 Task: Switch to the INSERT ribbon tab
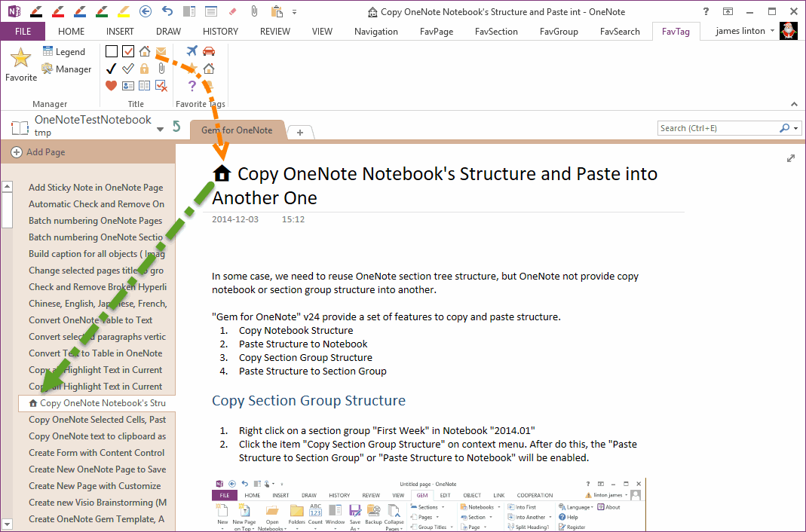[120, 32]
